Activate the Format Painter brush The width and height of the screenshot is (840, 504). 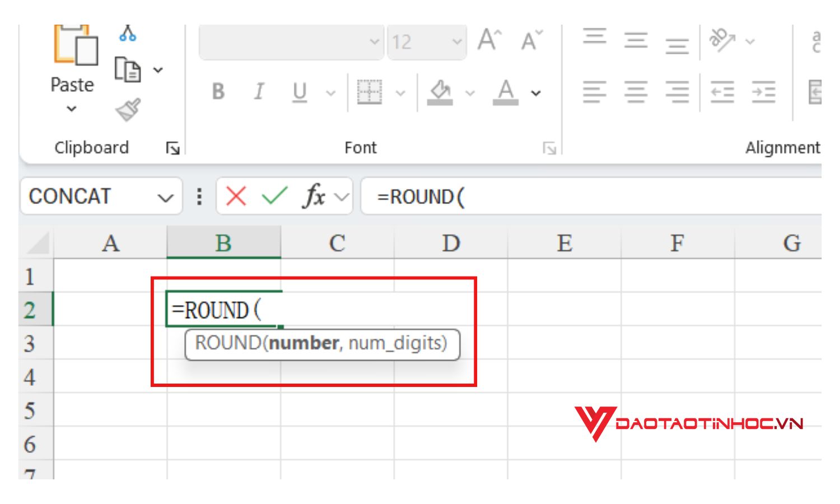pyautogui.click(x=128, y=110)
